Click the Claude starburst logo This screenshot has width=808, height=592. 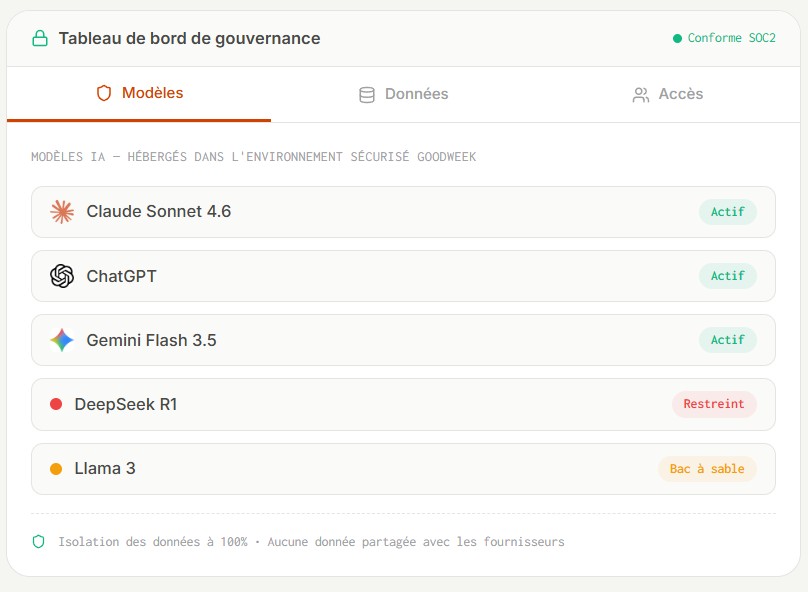(62, 212)
